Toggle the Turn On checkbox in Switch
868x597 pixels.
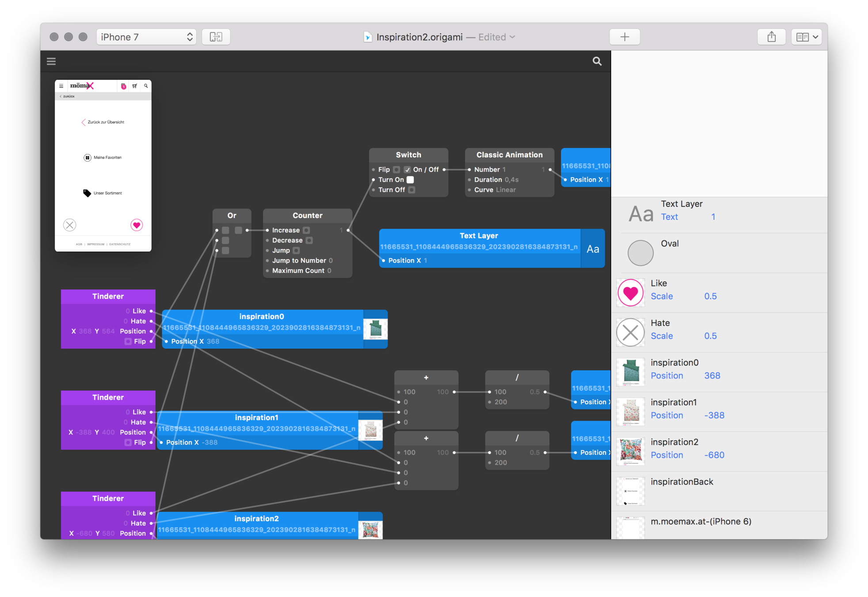[410, 180]
